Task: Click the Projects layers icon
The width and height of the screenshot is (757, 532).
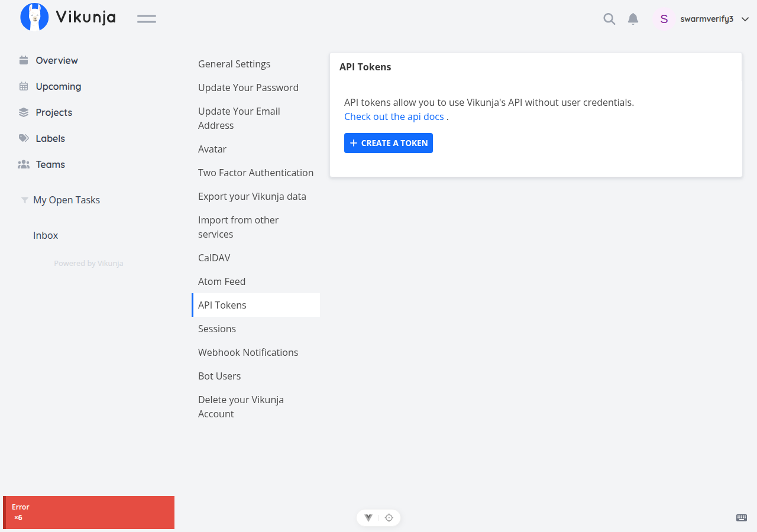Action: point(24,112)
